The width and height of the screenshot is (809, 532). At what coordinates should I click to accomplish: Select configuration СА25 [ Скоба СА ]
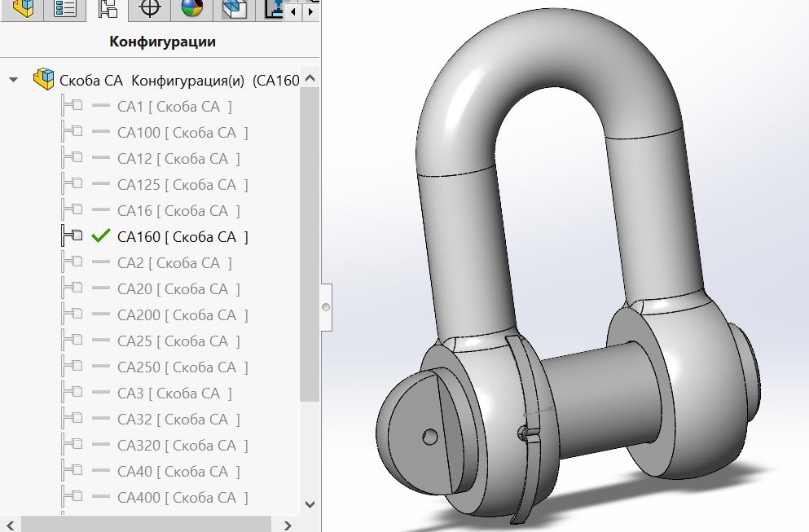pyautogui.click(x=178, y=341)
